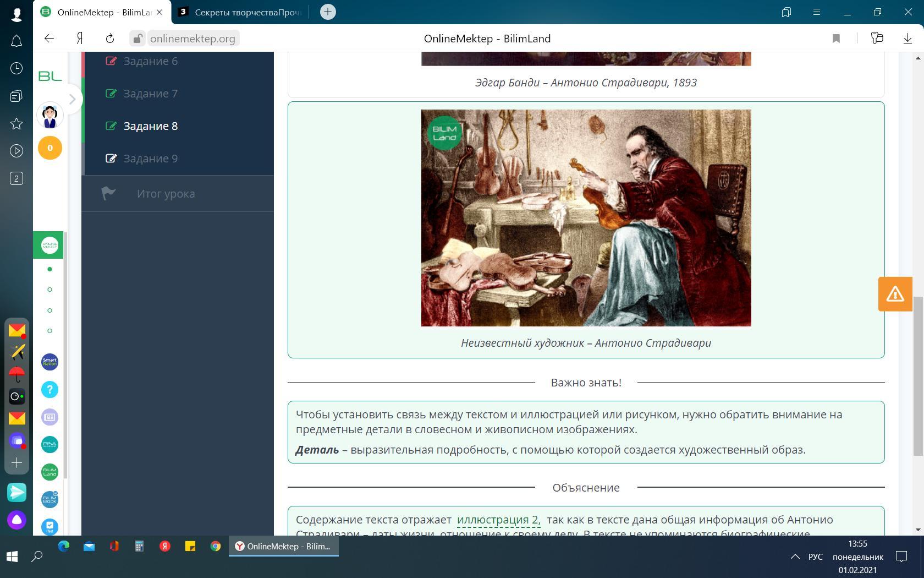Click the Yandex Я home button

pos(80,39)
